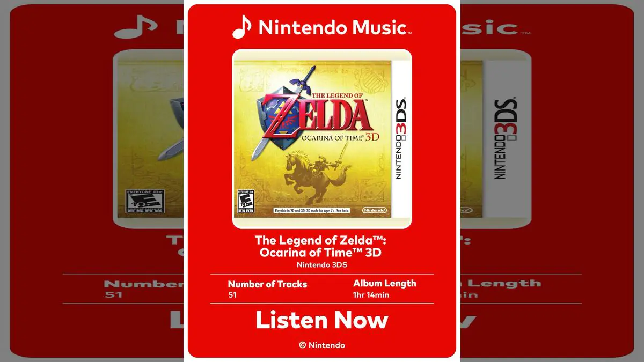Click the 1hr 14min duration value

[x=371, y=294]
